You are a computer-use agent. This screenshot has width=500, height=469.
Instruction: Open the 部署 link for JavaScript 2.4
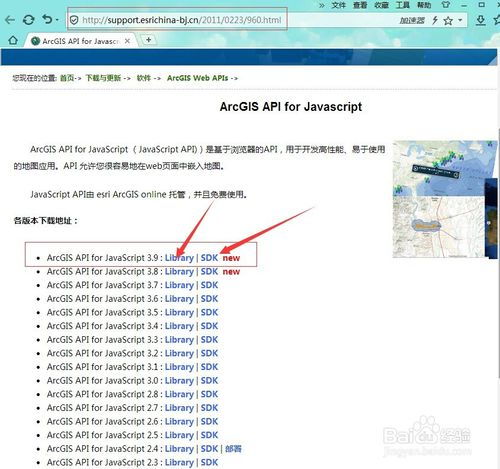233,449
